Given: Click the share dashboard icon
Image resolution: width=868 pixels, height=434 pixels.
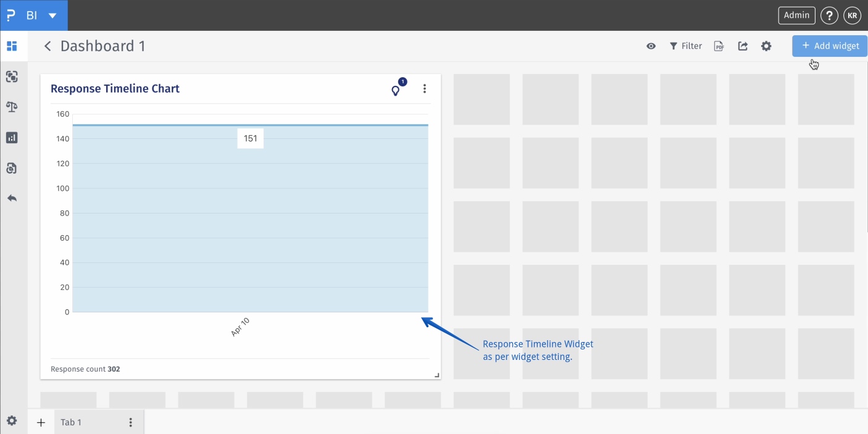Looking at the screenshot, I should (x=743, y=46).
